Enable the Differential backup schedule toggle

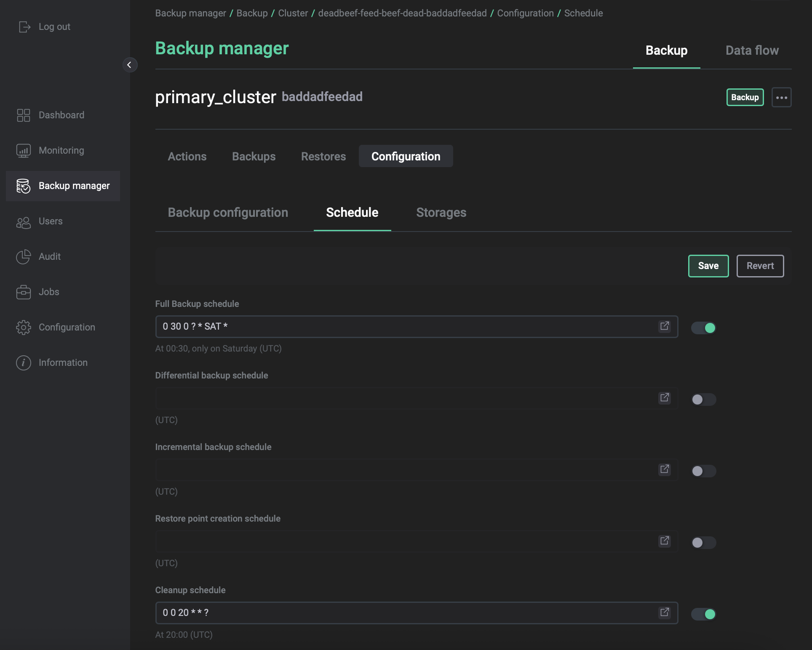click(x=703, y=400)
